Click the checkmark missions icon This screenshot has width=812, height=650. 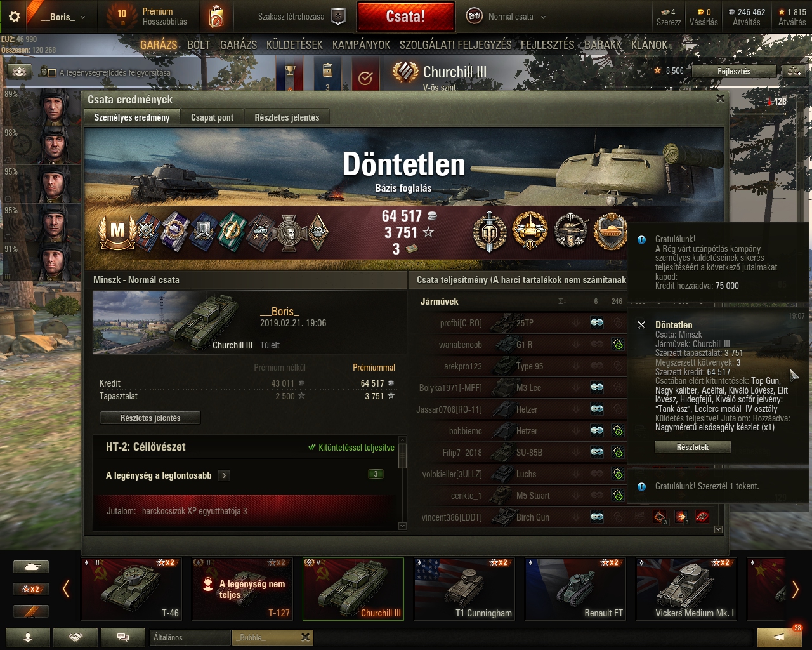365,77
